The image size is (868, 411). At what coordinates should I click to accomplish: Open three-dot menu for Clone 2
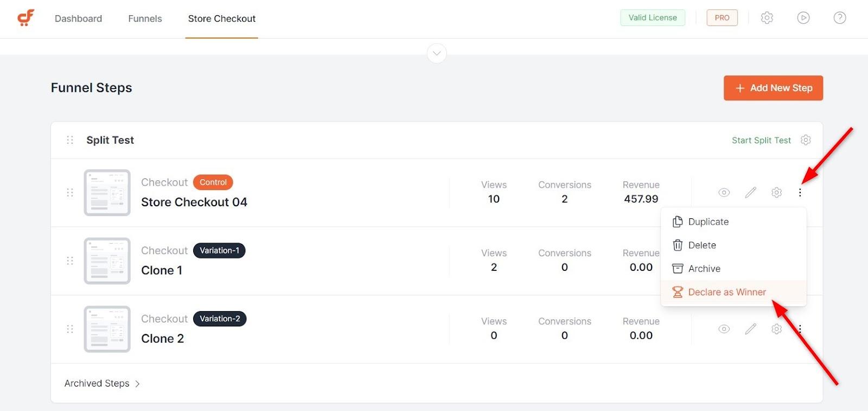click(800, 329)
